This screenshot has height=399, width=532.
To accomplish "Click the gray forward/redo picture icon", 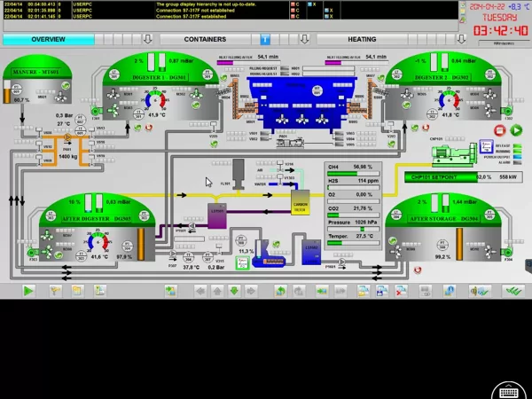I will point(298,291).
